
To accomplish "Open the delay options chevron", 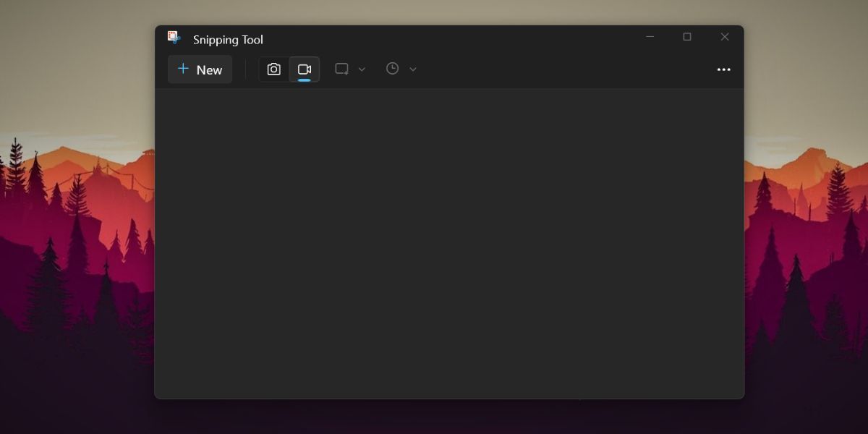I will tap(412, 69).
